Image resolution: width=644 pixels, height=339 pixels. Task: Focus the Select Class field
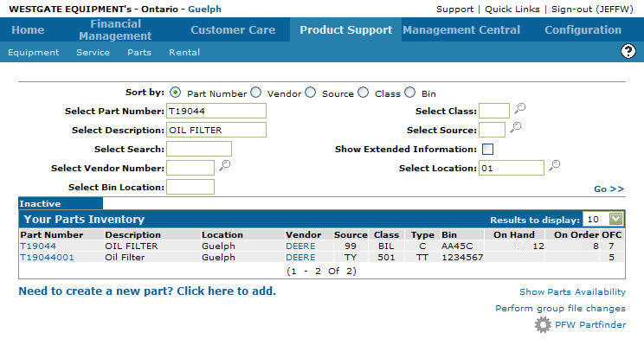pos(494,111)
